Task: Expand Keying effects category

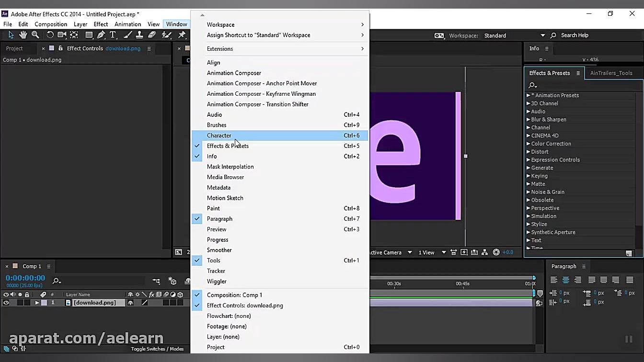Action: [528, 176]
